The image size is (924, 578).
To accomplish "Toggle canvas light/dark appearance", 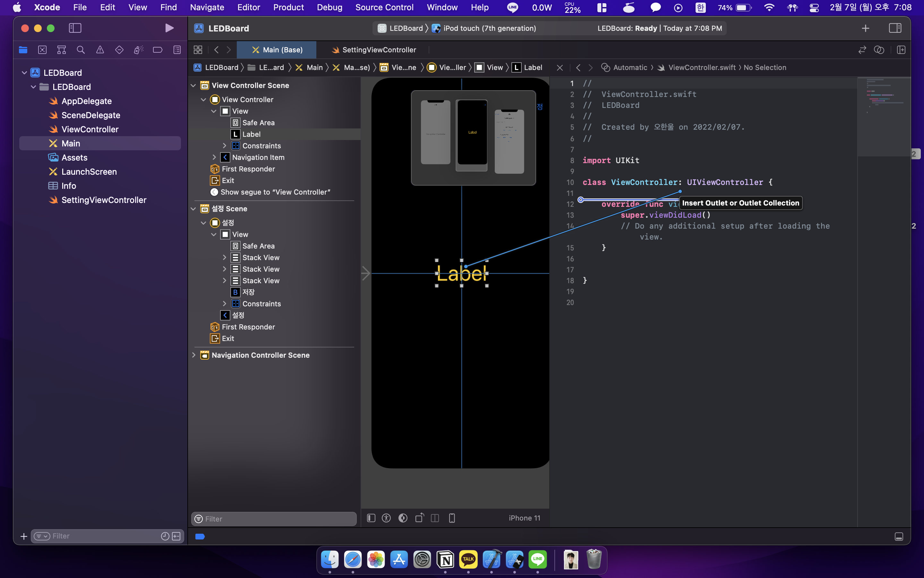I will pyautogui.click(x=403, y=518).
